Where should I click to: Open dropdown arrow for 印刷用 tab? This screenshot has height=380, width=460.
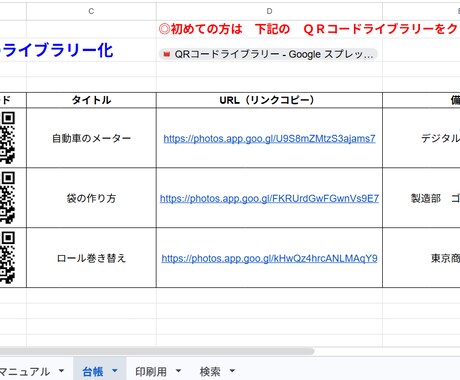[178, 371]
